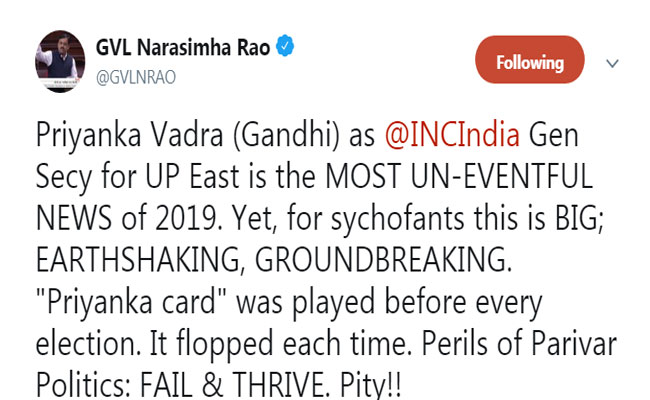Expand the tweet options chevron
The width and height of the screenshot is (650, 400).
tap(612, 63)
